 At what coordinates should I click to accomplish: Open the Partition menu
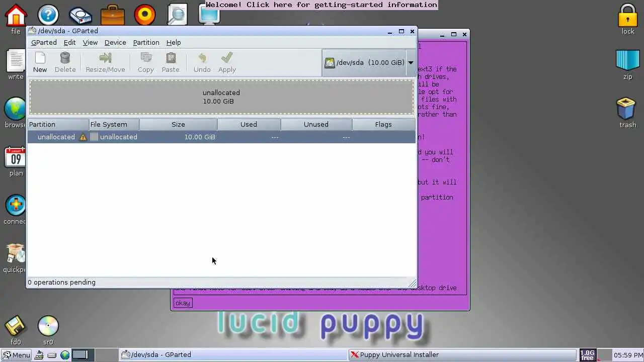pyautogui.click(x=146, y=43)
